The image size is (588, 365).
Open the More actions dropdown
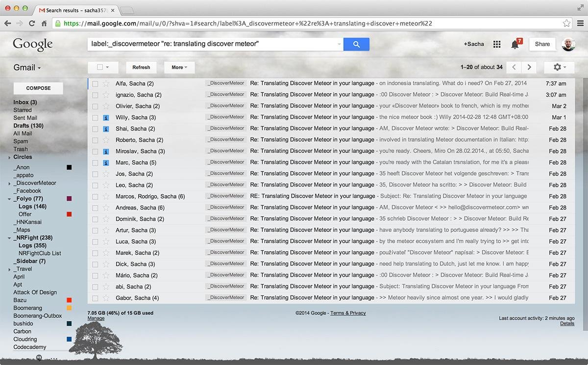tap(179, 67)
